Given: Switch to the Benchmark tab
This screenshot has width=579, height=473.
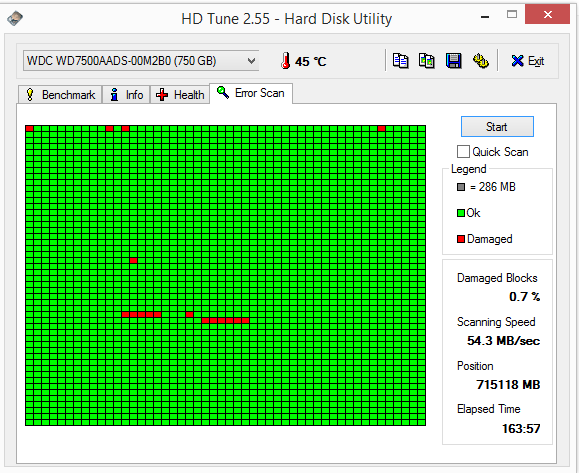Looking at the screenshot, I should [x=60, y=95].
